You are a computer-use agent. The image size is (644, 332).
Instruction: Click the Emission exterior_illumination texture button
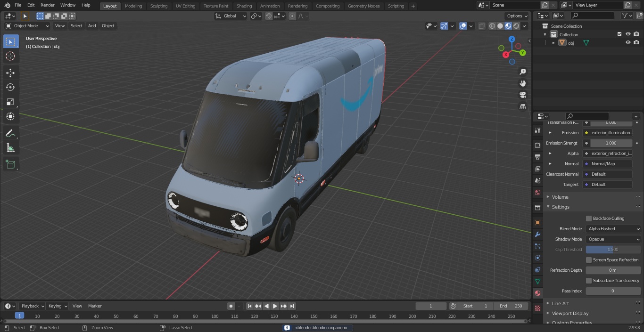607,133
